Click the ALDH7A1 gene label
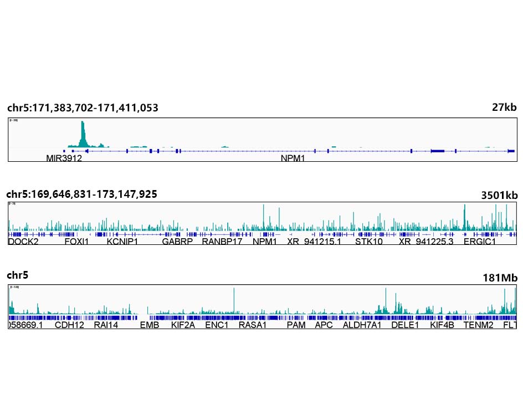The width and height of the screenshot is (523, 420). (362, 325)
